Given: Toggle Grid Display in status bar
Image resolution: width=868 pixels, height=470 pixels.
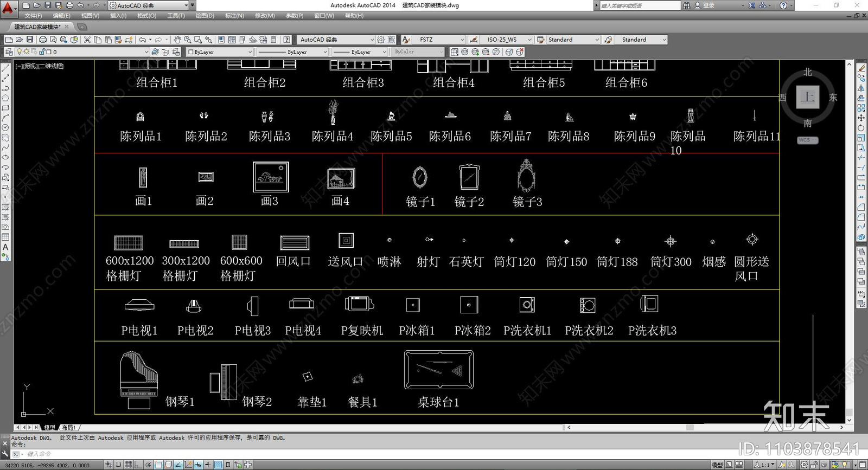Looking at the screenshot, I should tap(129, 465).
